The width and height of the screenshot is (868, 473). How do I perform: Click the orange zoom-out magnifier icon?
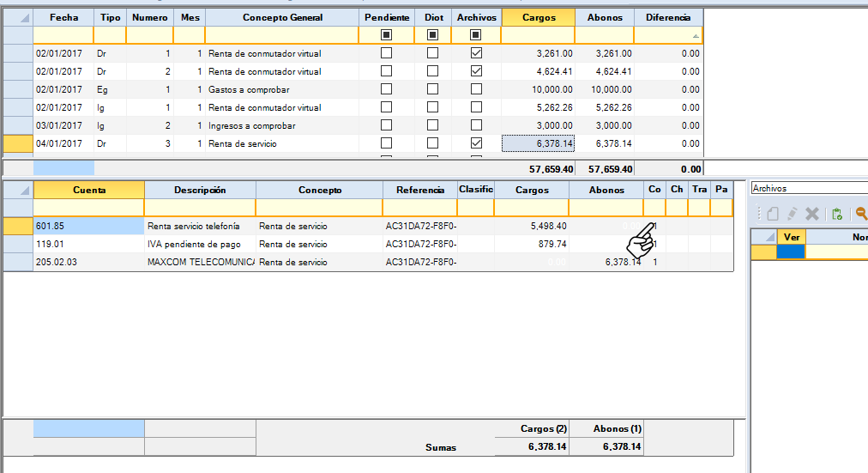pyautogui.click(x=860, y=215)
